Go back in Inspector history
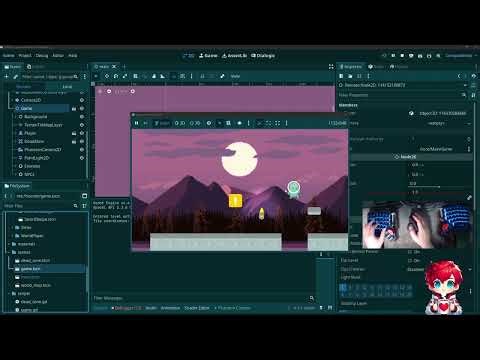 (459, 76)
